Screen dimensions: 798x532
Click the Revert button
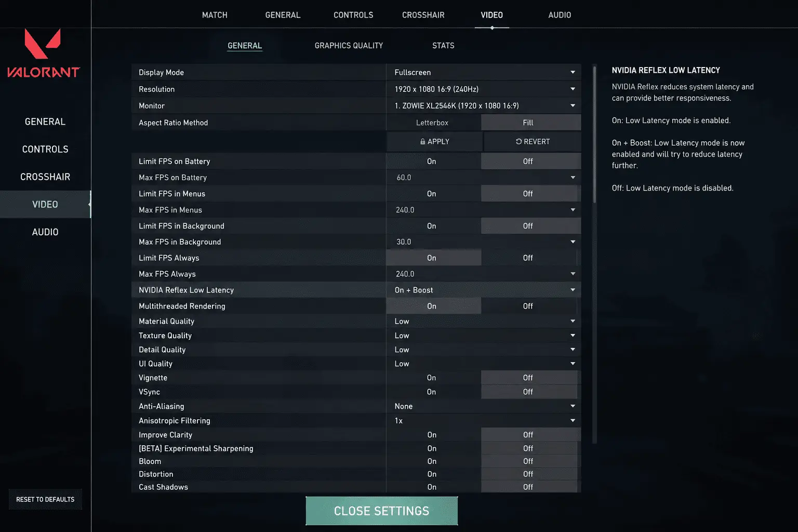533,141
